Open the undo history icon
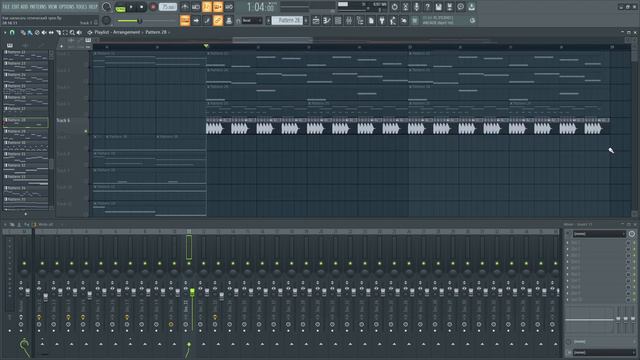 395,7
